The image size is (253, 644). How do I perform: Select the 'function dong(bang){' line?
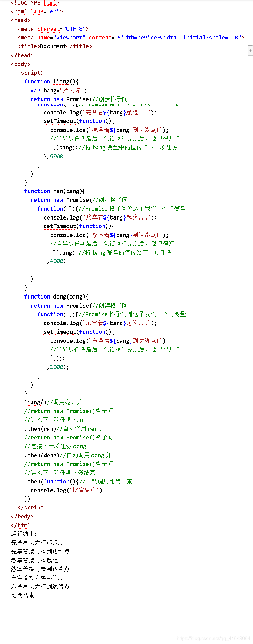coord(56,296)
